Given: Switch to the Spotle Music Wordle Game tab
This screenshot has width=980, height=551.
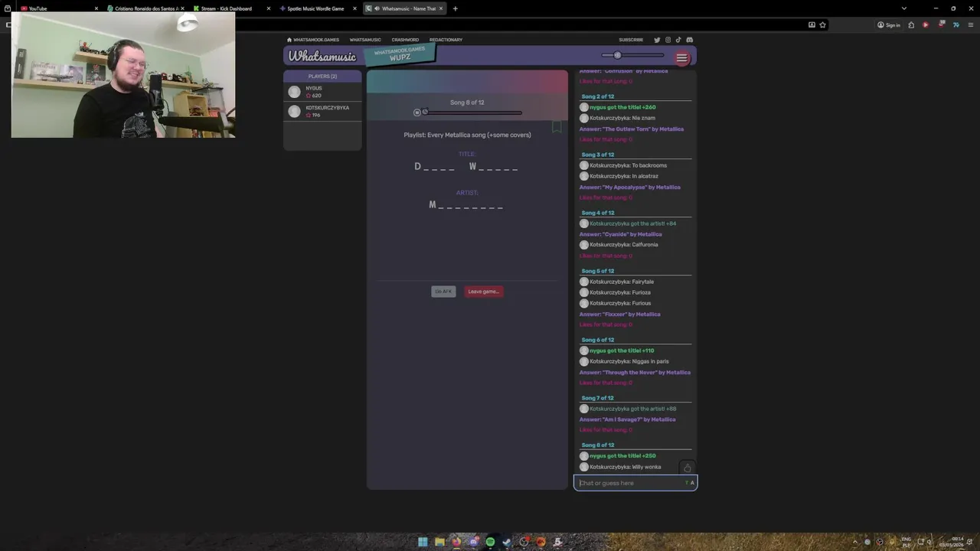Looking at the screenshot, I should 317,8.
